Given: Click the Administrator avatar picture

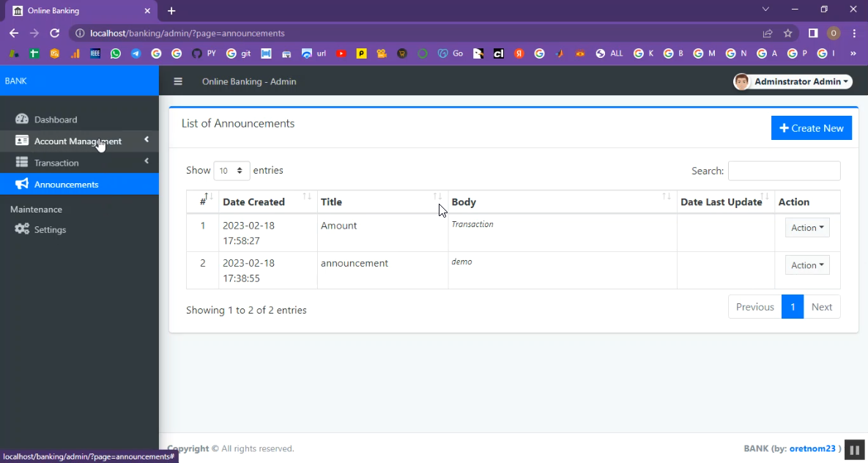Looking at the screenshot, I should [742, 81].
